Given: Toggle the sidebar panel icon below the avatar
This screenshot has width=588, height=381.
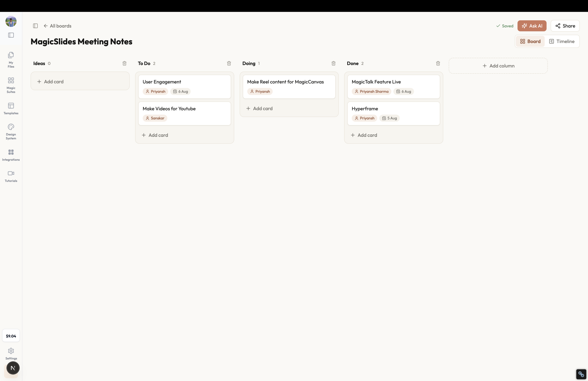Looking at the screenshot, I should 11,35.
